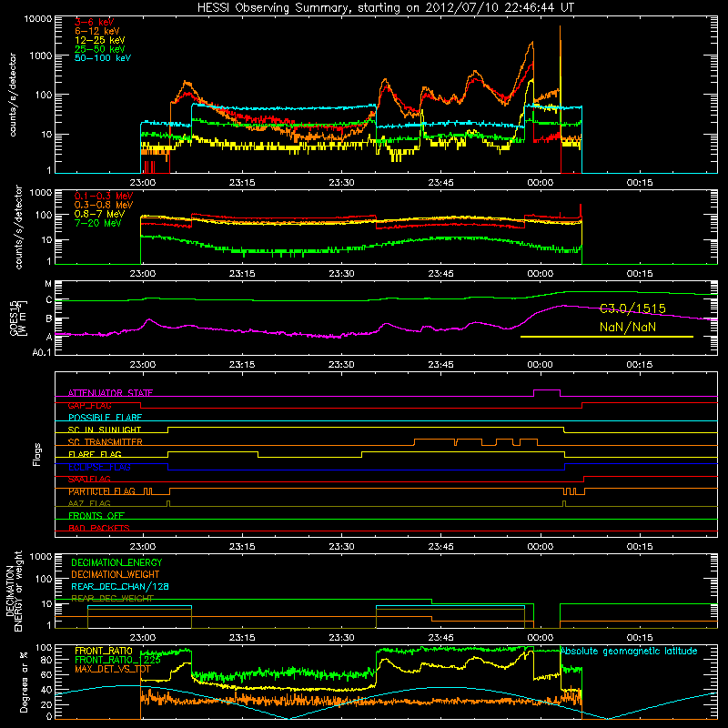
Task: Select the green FRONT_RATIO_1225 legend label
Action: click(x=117, y=660)
